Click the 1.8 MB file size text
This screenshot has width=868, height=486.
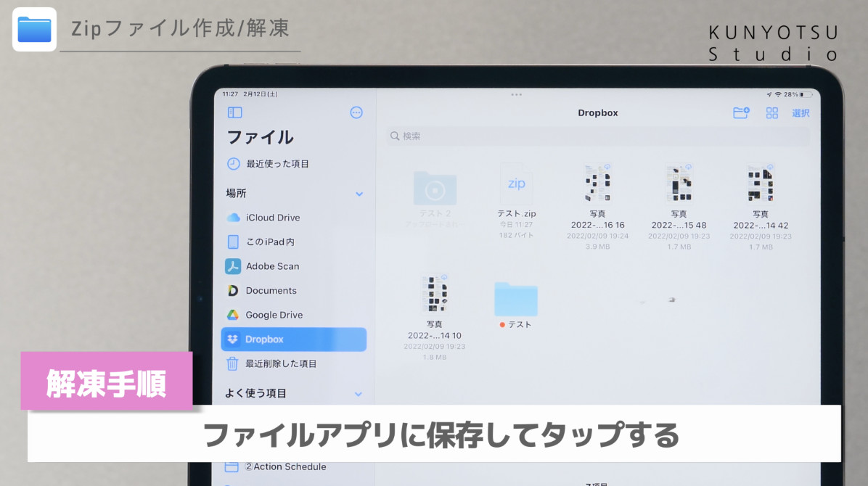[435, 358]
